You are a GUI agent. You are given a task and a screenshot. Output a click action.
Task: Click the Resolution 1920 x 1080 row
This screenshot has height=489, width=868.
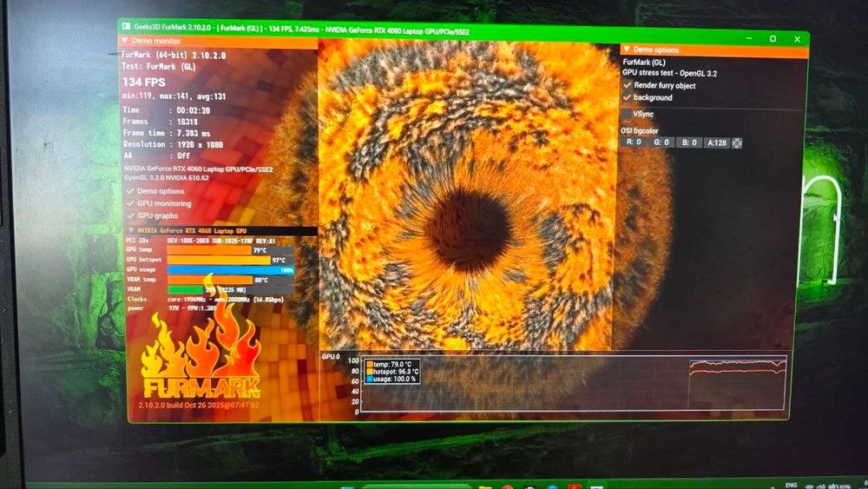pyautogui.click(x=173, y=144)
